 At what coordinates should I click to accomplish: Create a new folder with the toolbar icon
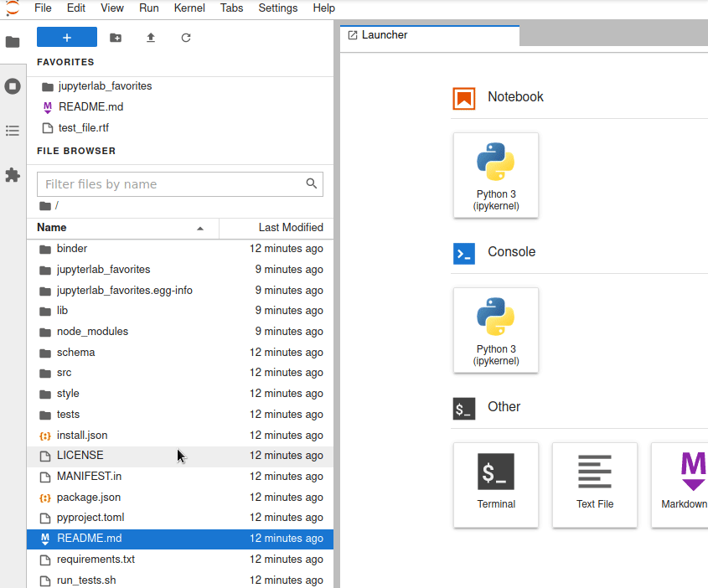(116, 38)
